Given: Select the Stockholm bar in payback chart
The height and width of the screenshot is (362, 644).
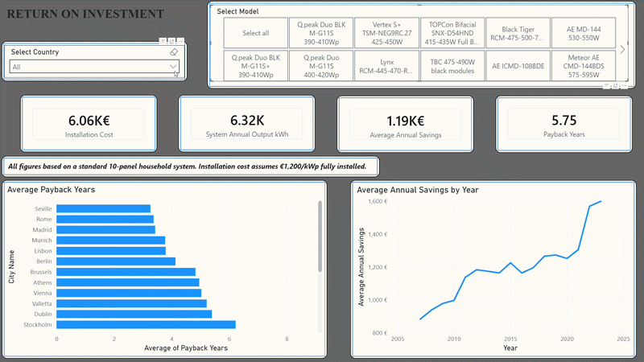Looking at the screenshot, I should pyautogui.click(x=146, y=325).
